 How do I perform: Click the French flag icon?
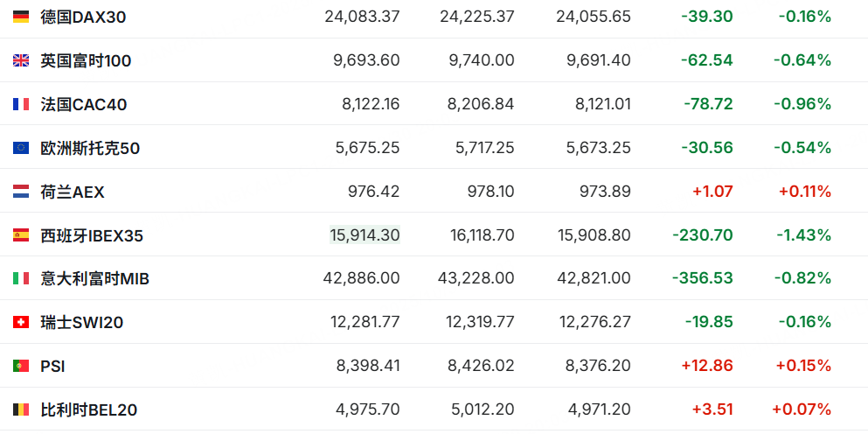21,104
